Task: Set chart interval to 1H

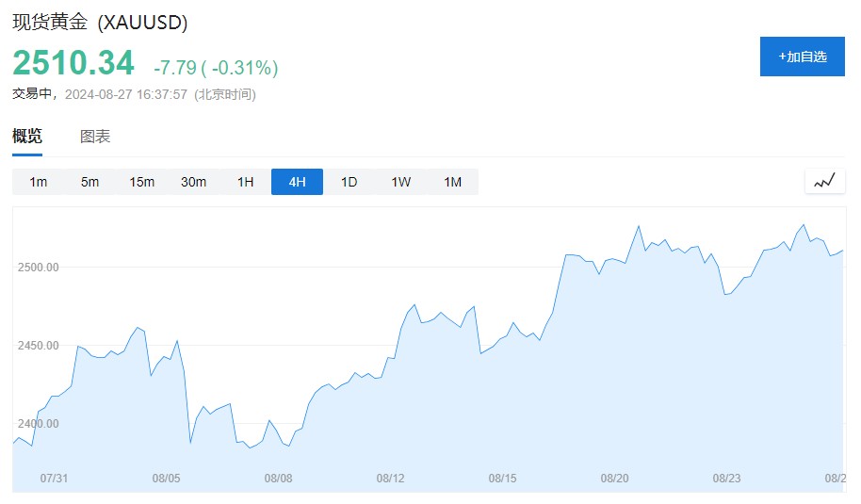Action: click(x=245, y=182)
